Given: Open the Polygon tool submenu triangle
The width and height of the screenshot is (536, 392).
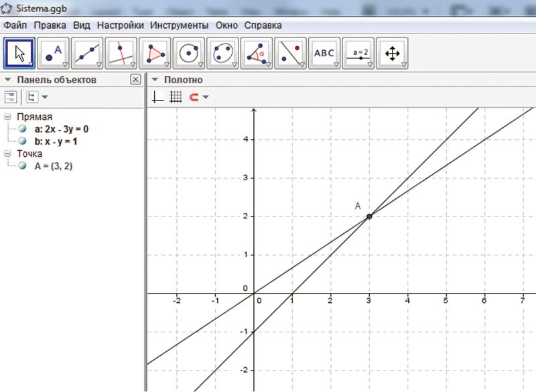Looking at the screenshot, I should (x=166, y=64).
